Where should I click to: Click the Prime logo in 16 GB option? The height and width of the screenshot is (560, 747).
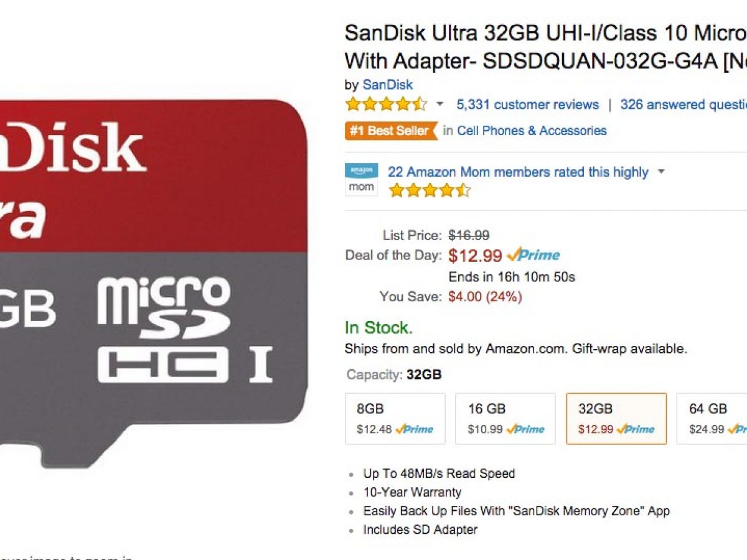(x=525, y=429)
